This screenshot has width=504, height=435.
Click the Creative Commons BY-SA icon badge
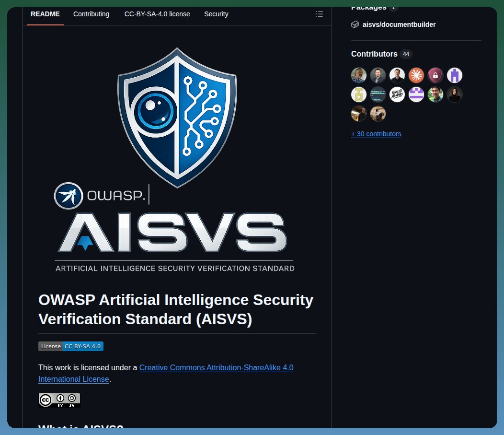tap(59, 400)
